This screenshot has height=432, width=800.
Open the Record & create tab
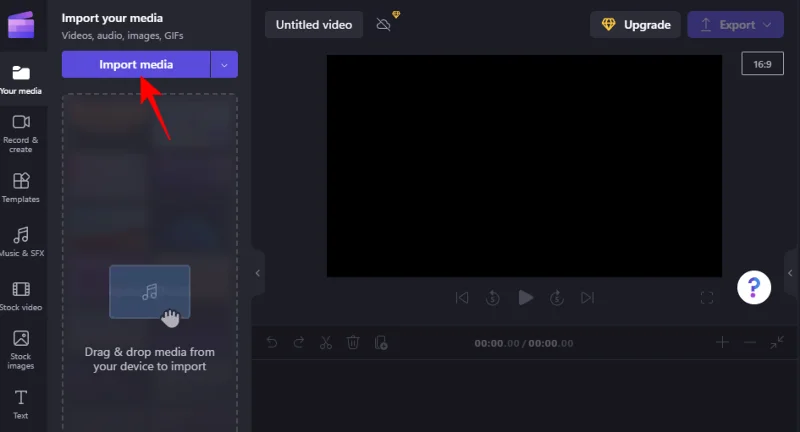pos(21,134)
